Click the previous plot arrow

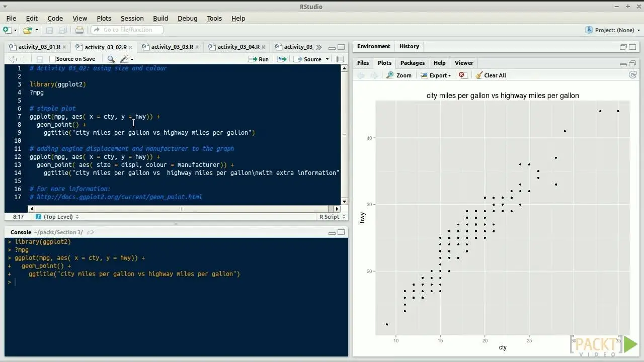coord(361,75)
